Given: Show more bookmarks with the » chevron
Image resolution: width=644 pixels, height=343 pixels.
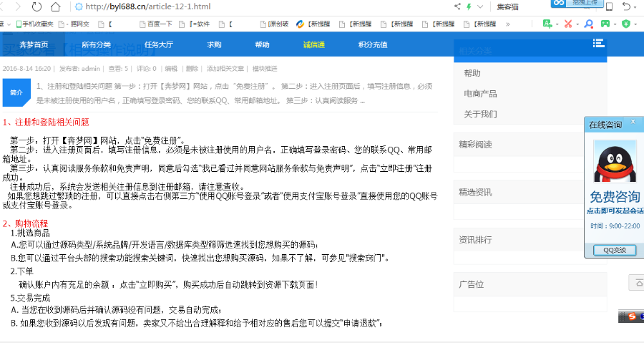Looking at the screenshot, I should [507, 24].
